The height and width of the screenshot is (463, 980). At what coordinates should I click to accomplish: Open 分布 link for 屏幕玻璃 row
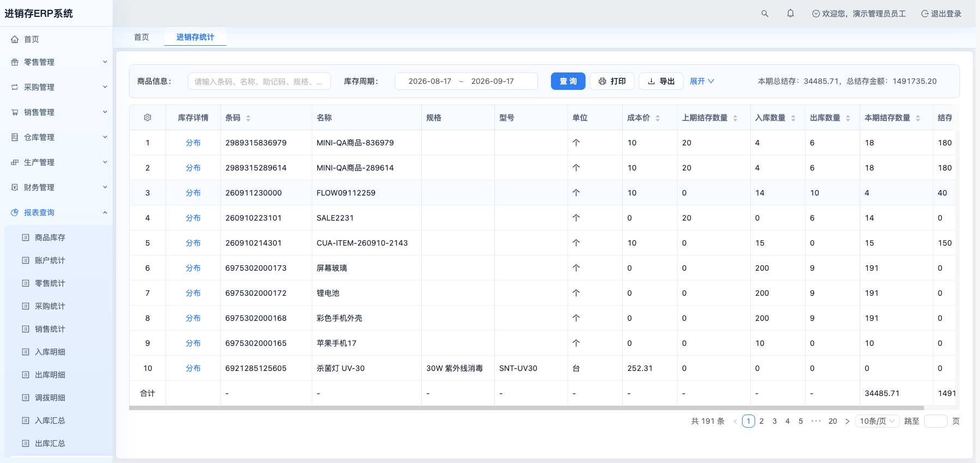click(x=193, y=268)
